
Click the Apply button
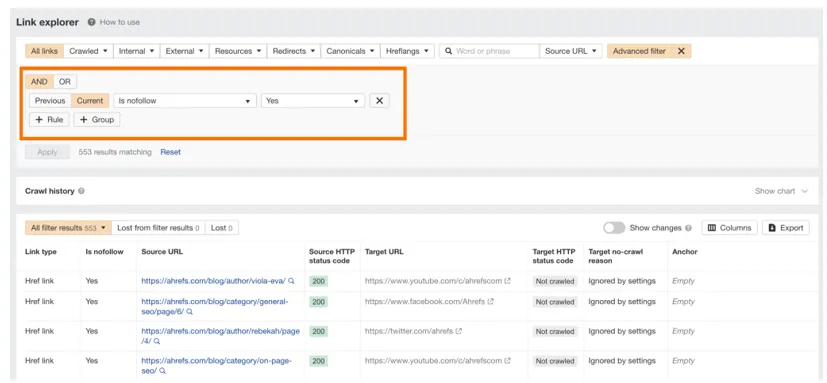click(47, 152)
